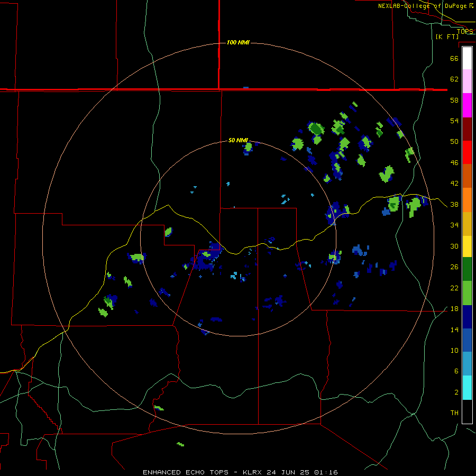Click the "100 NMI" range ring label
The height and width of the screenshot is (476, 476).
238,42
